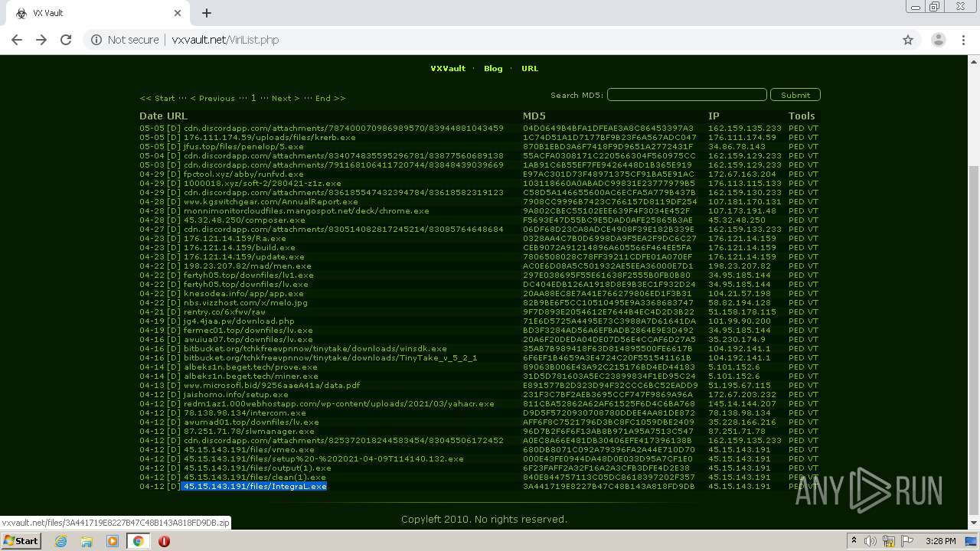Viewport: 980px width, 551px height.
Task: Go to the << Start pagination link
Action: pos(157,98)
